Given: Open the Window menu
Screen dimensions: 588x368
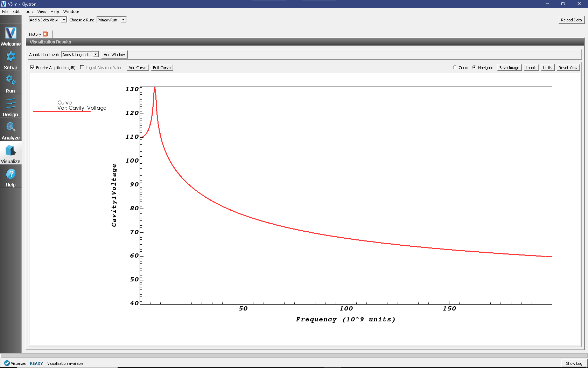Looking at the screenshot, I should point(71,12).
